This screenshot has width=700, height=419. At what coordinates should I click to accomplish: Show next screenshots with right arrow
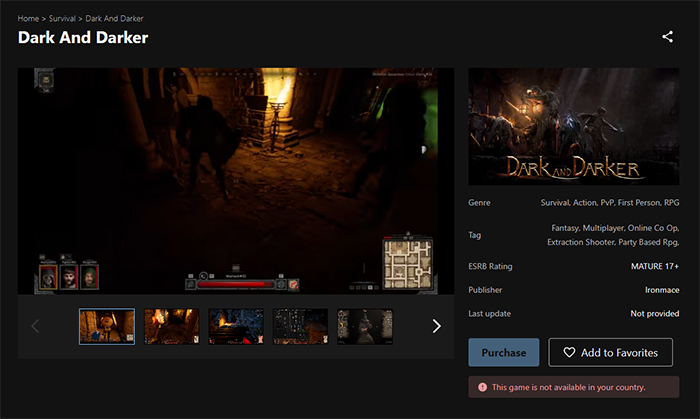tap(436, 326)
